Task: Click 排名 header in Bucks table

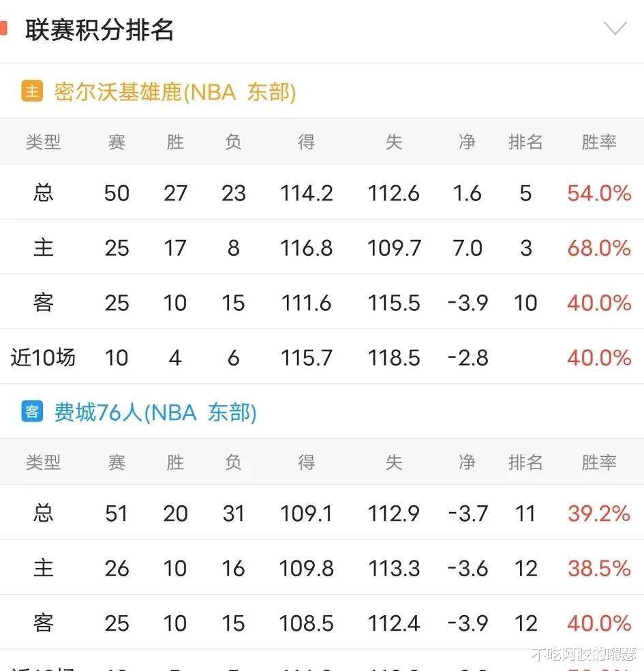Action: pyautogui.click(x=525, y=142)
